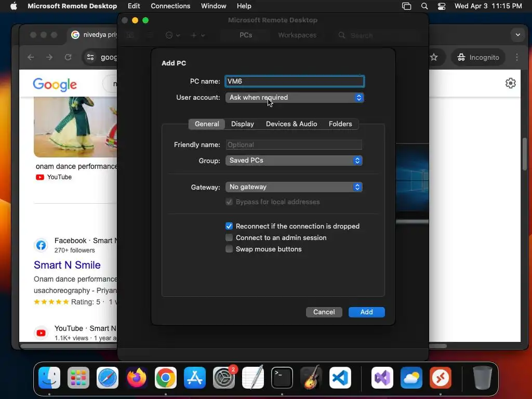Open Visual Studio Code from the Dock
Viewport: 532px width, 399px height.
(340, 378)
